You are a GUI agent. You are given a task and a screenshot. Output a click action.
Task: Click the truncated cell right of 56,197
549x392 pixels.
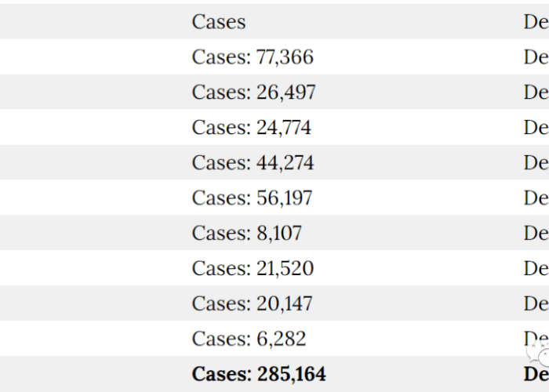pyautogui.click(x=536, y=198)
